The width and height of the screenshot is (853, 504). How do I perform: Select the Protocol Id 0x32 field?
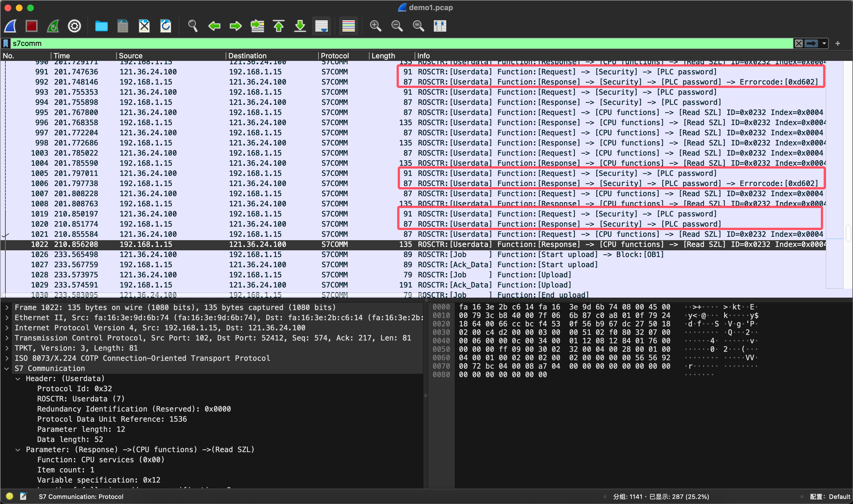[x=74, y=389]
